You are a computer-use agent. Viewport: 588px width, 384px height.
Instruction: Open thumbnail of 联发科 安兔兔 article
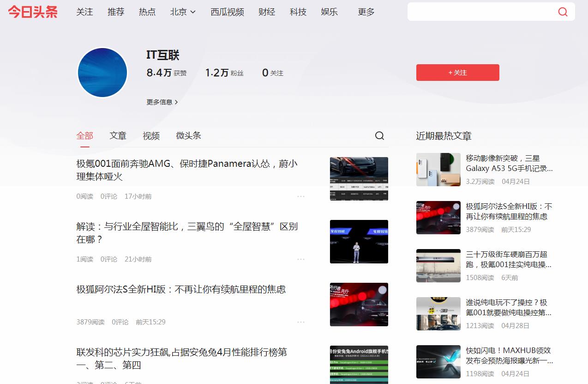359,365
